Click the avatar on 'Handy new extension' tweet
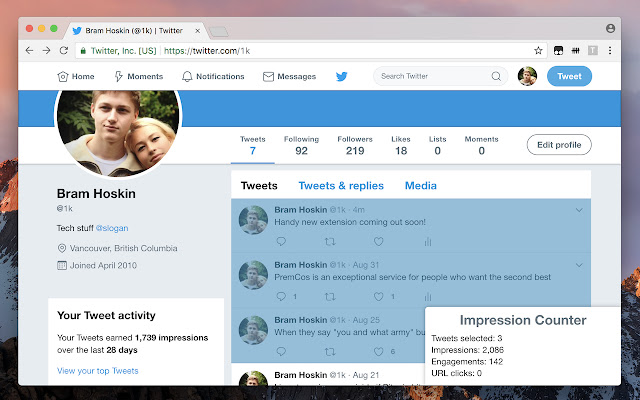The width and height of the screenshot is (640, 400). pyautogui.click(x=253, y=220)
